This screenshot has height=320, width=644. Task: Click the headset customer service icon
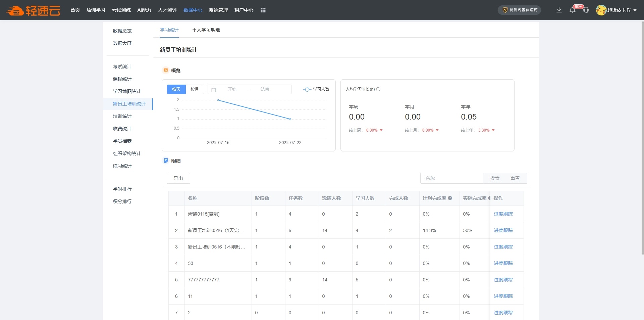click(586, 10)
